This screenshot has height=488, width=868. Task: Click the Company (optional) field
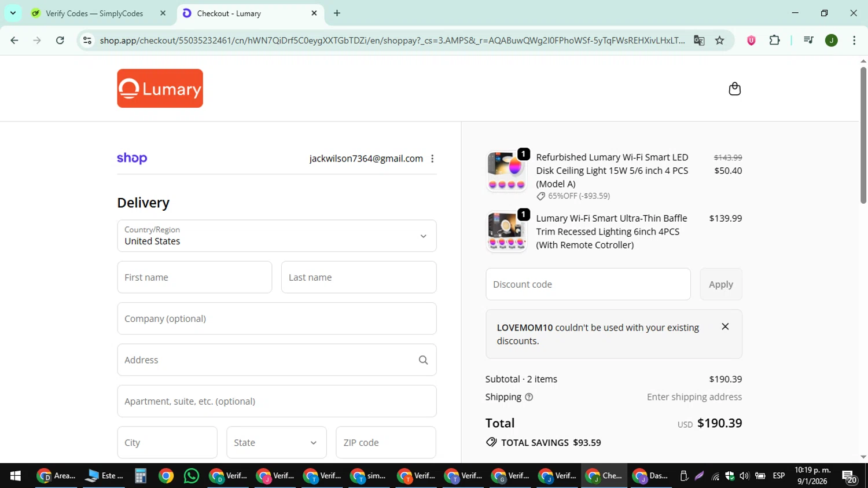pyautogui.click(x=277, y=318)
